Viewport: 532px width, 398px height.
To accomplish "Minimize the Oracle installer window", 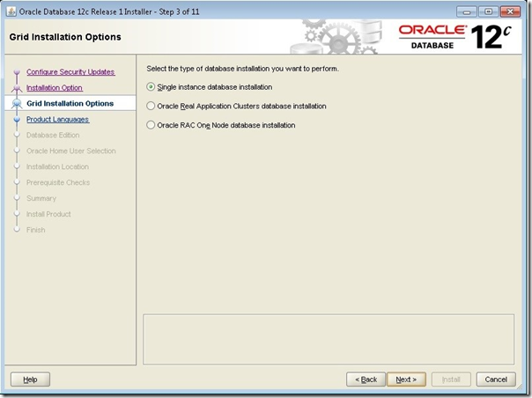I will click(467, 11).
